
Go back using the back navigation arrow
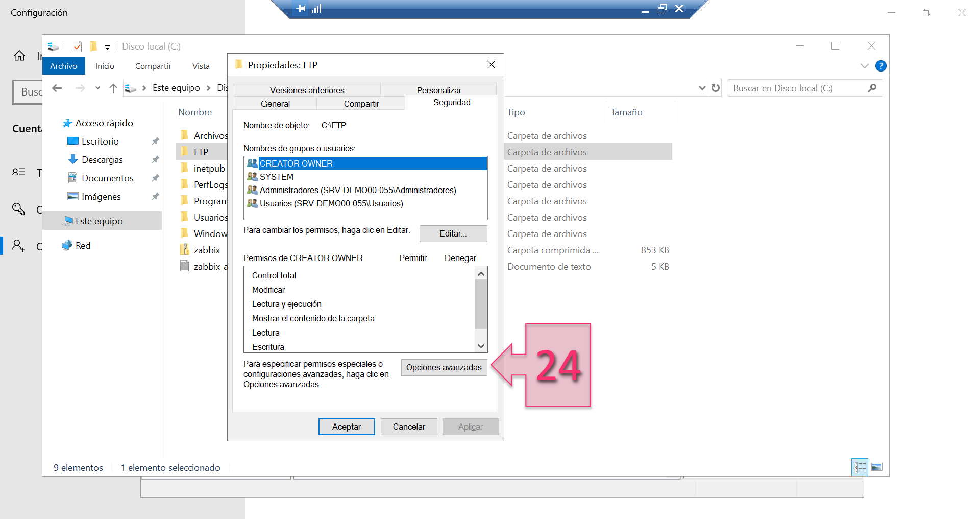[57, 88]
